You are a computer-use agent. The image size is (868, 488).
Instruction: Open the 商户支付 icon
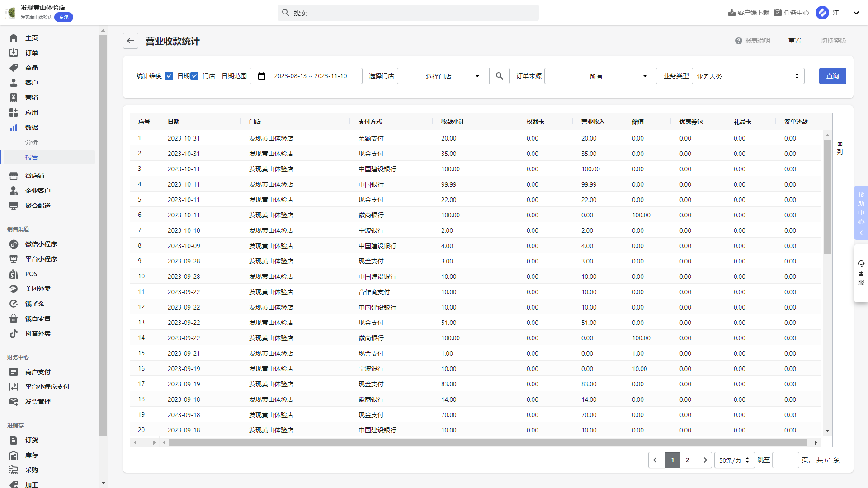14,372
